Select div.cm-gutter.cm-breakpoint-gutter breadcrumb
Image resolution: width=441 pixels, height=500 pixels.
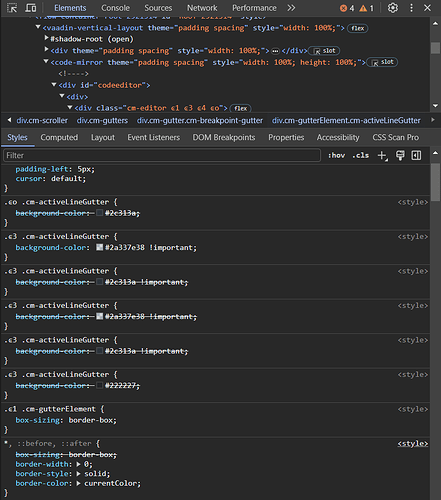(x=200, y=121)
